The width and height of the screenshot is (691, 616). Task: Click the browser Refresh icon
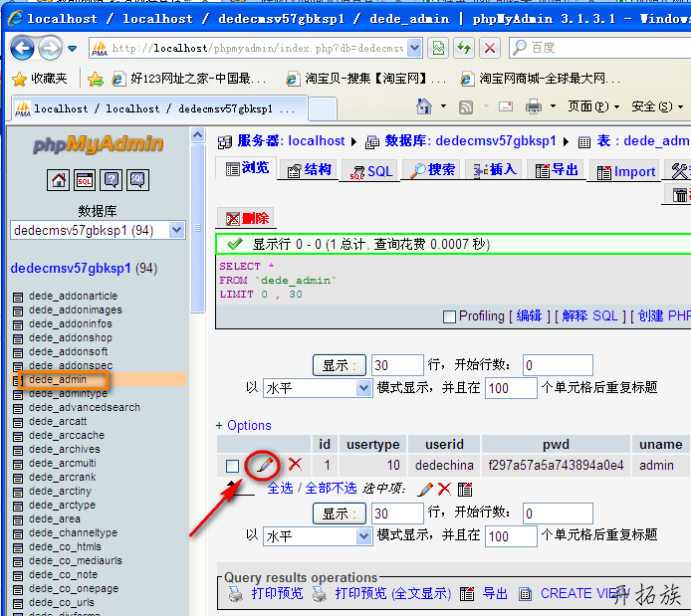pyautogui.click(x=464, y=48)
